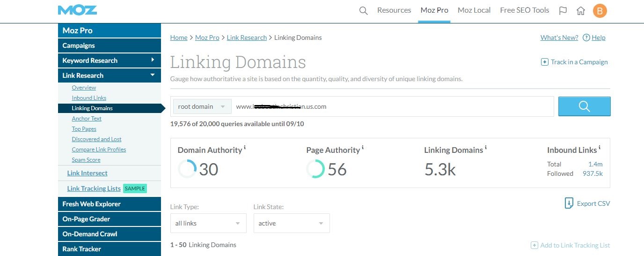Click the flag notifications icon
The width and height of the screenshot is (644, 256).
tap(563, 10)
